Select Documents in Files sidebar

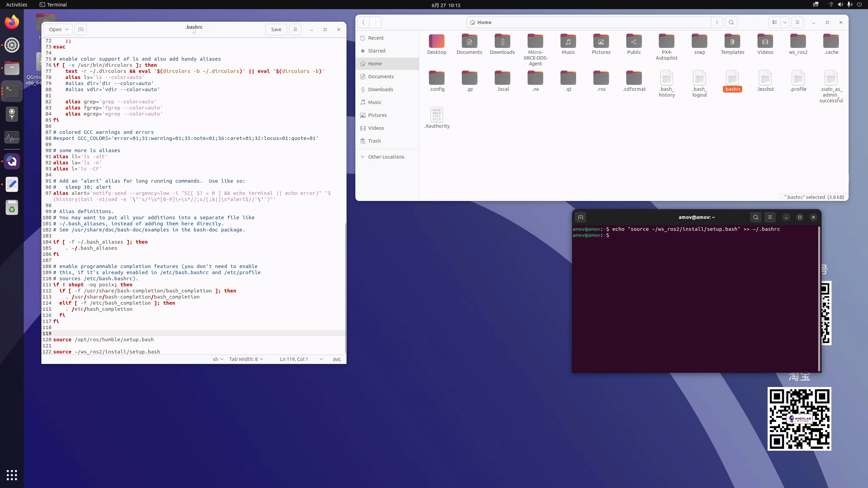point(387,77)
